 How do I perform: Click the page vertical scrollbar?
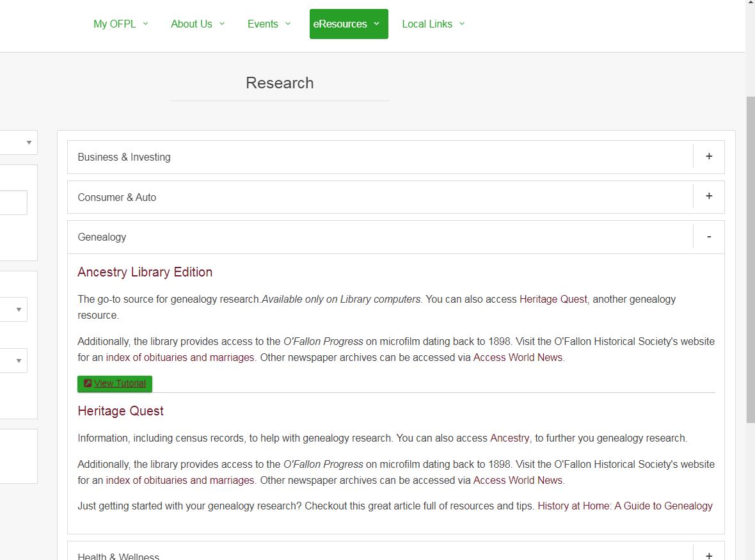[750, 256]
